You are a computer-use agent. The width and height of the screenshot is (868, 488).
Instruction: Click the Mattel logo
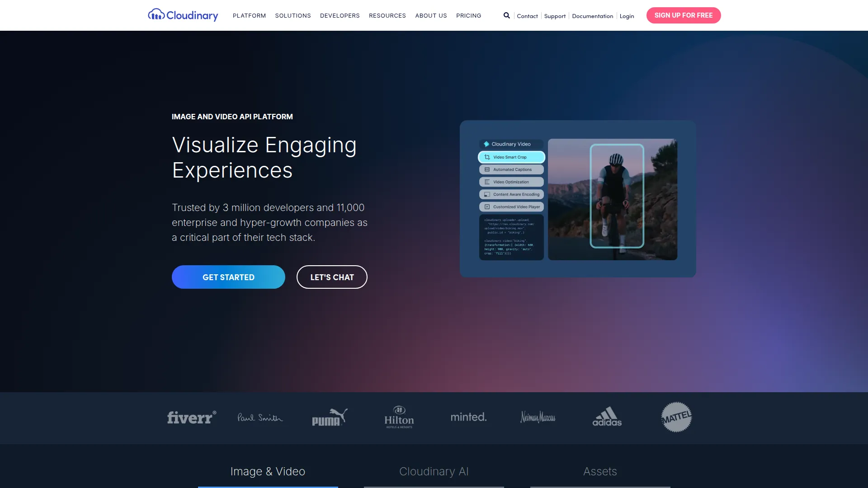point(676,417)
